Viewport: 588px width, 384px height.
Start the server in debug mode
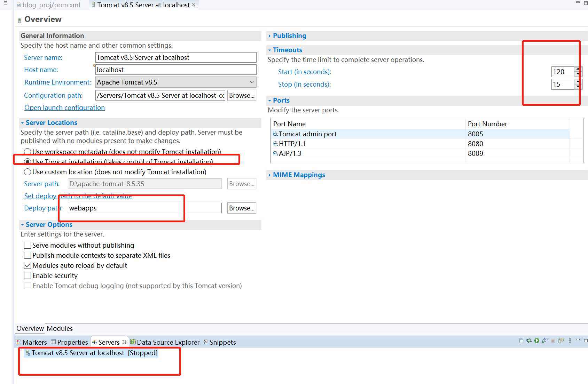[529, 341]
